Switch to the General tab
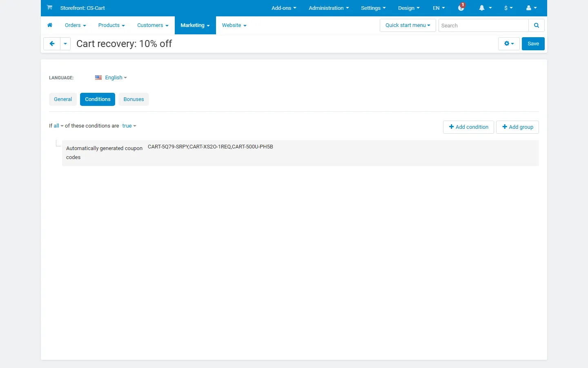 coord(63,99)
